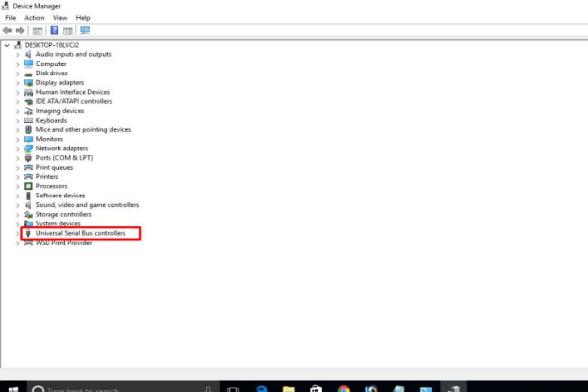This screenshot has height=392, width=588.
Task: Collapse the DESKTOP-18LVCJ2 root node
Action: (7, 45)
